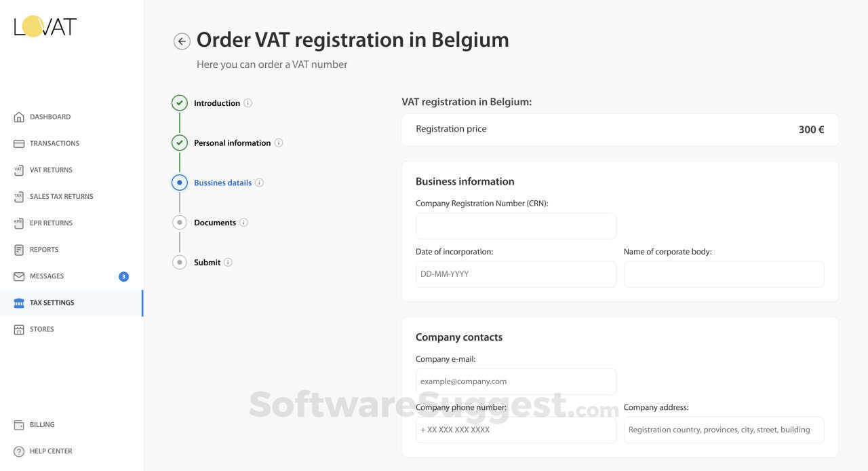Image resolution: width=868 pixels, height=471 pixels.
Task: Select the Bussines datails step circle
Action: (180, 183)
